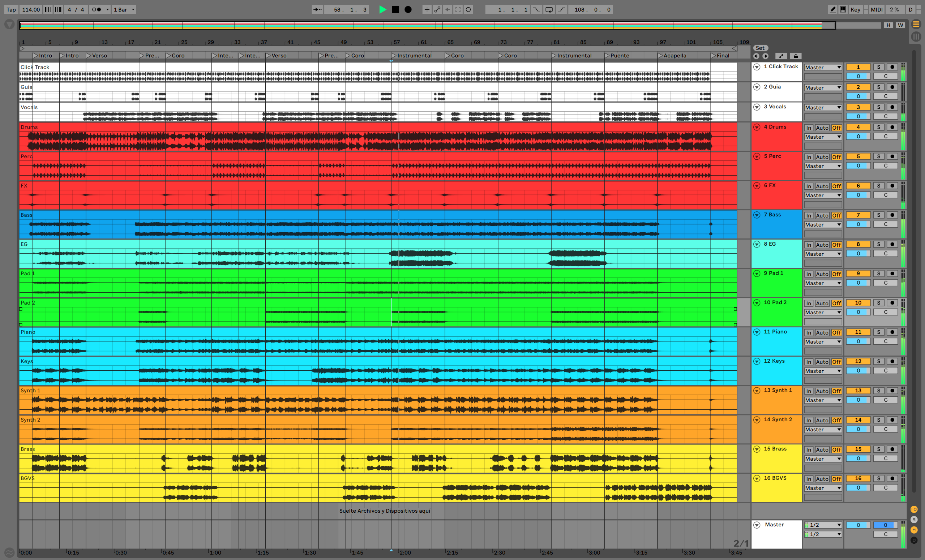Click the Set locator button
The height and width of the screenshot is (560, 925).
coord(760,48)
